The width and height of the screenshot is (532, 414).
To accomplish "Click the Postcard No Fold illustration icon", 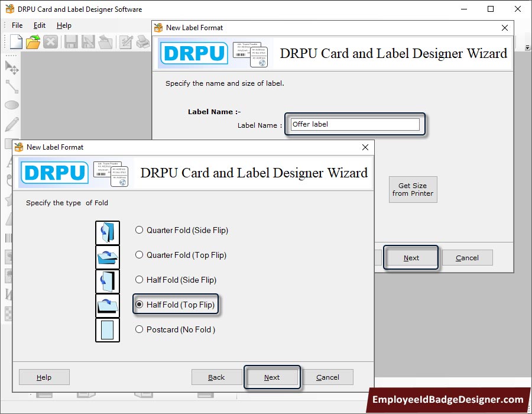I will (x=108, y=330).
